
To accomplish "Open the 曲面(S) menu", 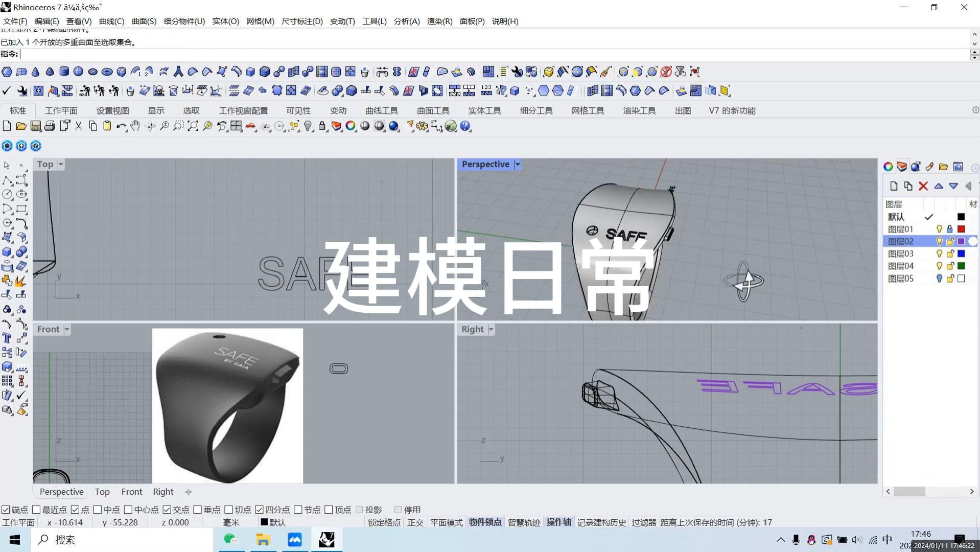I will point(144,21).
